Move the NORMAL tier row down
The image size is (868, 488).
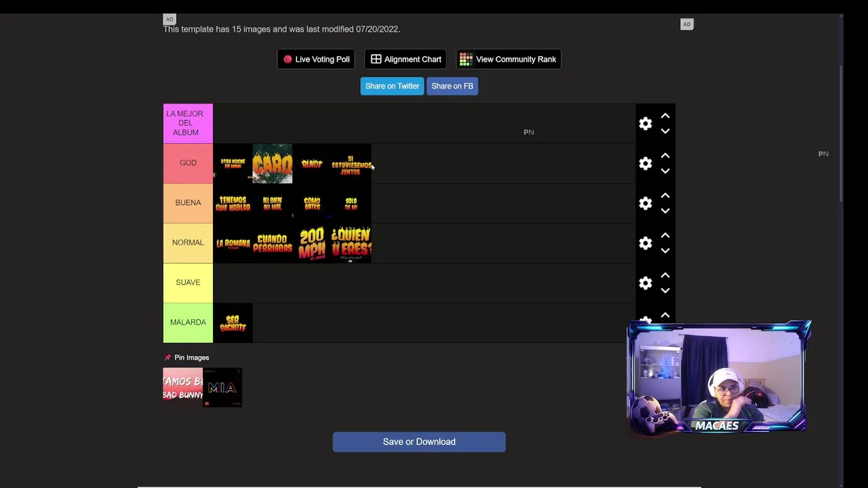665,251
